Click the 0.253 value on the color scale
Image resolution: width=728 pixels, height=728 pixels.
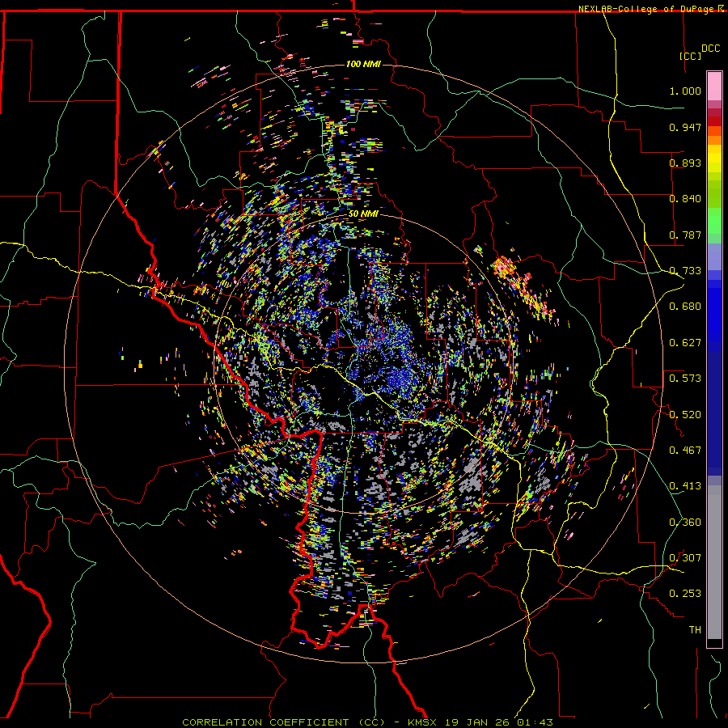coord(685,594)
